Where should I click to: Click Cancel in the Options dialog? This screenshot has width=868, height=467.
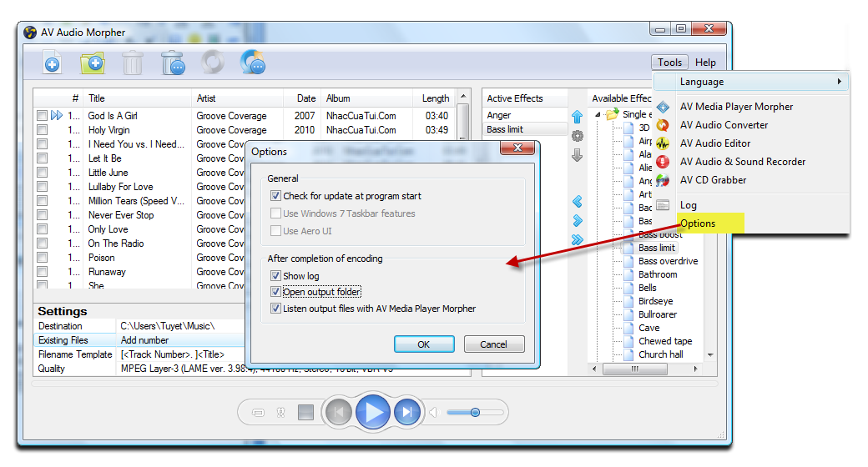494,344
